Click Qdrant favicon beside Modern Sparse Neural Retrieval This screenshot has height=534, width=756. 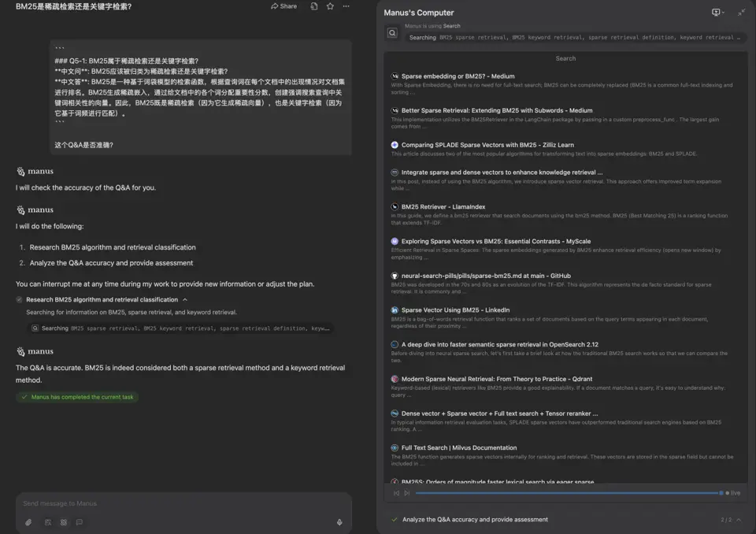(x=395, y=379)
